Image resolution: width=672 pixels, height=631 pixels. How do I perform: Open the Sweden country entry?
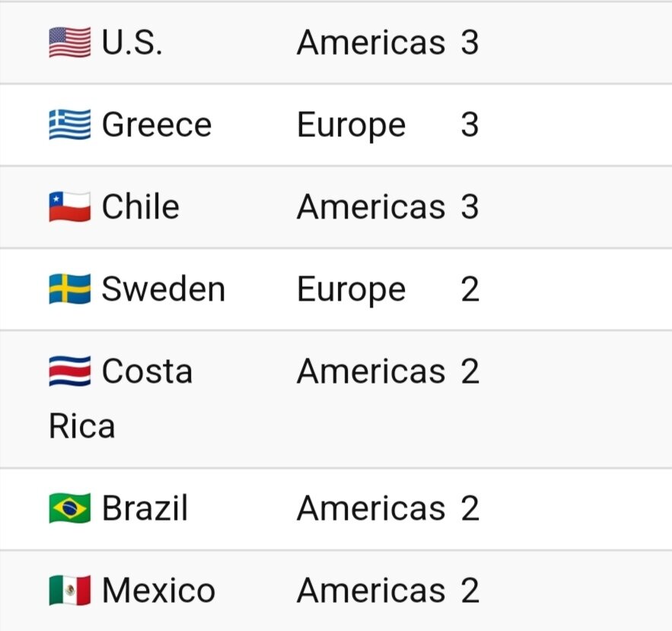164,289
